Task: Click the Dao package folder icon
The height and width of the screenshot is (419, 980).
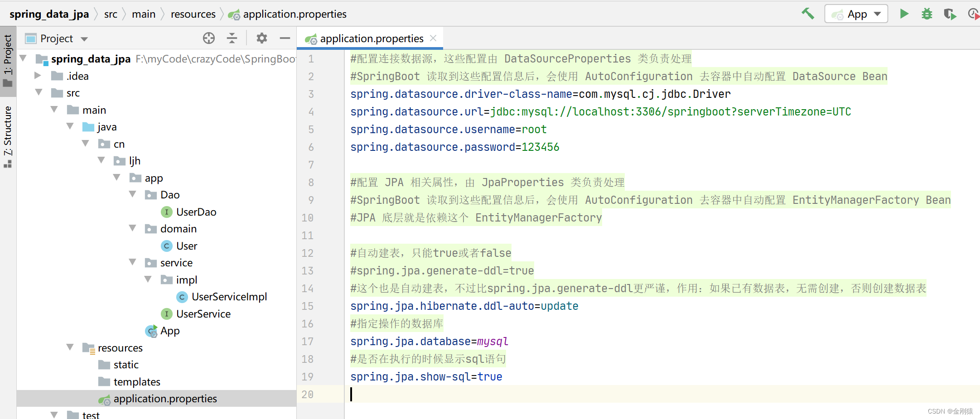Action: click(151, 195)
